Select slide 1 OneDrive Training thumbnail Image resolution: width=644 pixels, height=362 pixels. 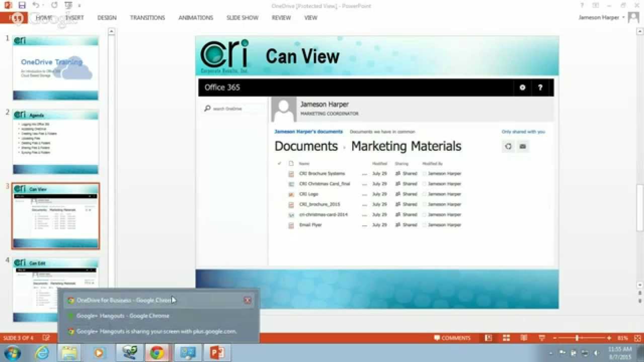tap(55, 68)
